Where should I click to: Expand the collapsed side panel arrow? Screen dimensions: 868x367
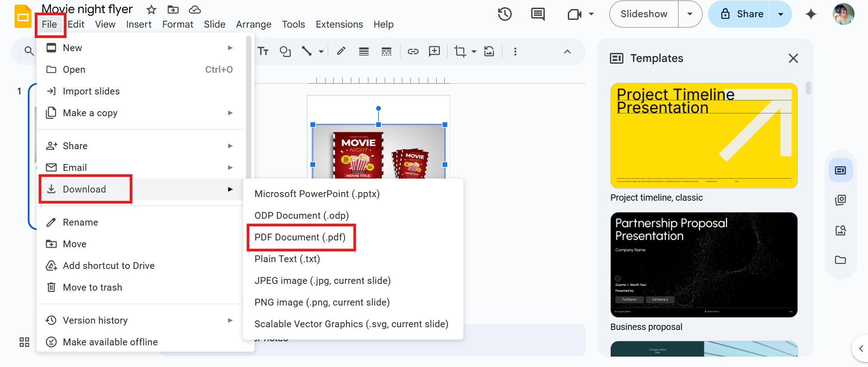(861, 348)
